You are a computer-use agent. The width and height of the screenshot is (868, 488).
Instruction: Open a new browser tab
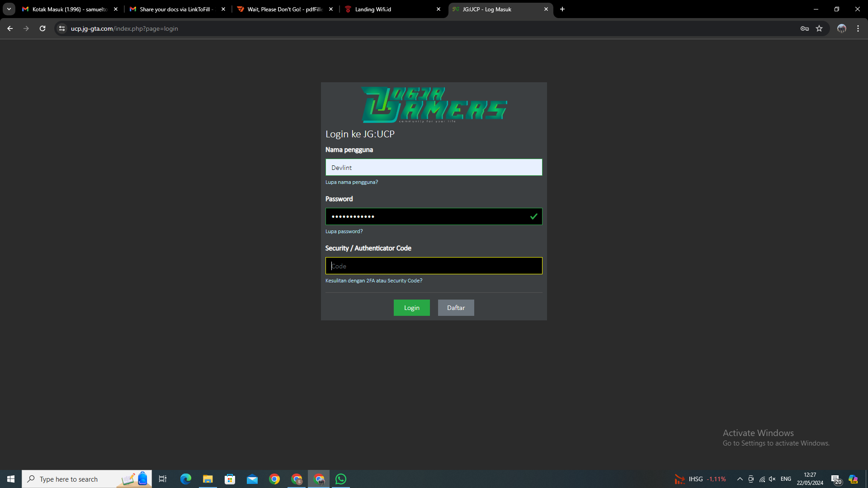click(x=562, y=9)
